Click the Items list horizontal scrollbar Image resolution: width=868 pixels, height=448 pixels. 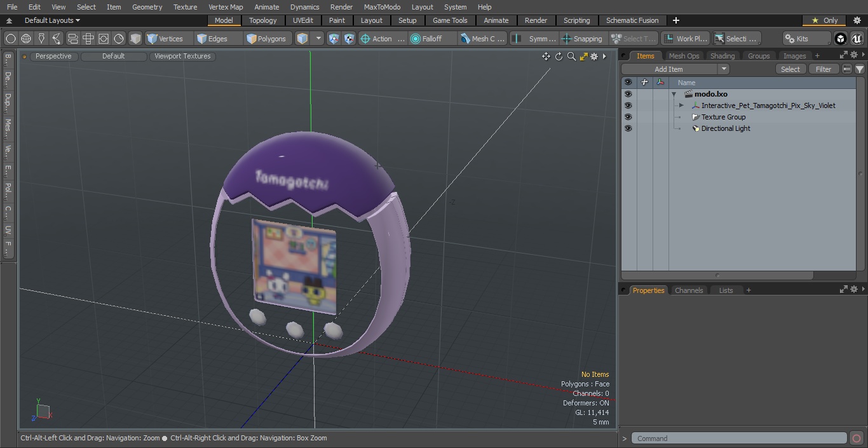(x=717, y=276)
